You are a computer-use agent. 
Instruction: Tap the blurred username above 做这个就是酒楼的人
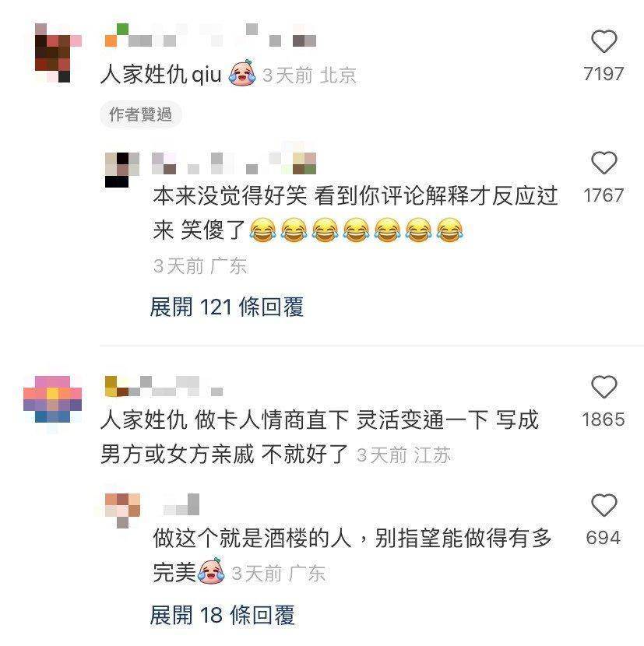181,504
